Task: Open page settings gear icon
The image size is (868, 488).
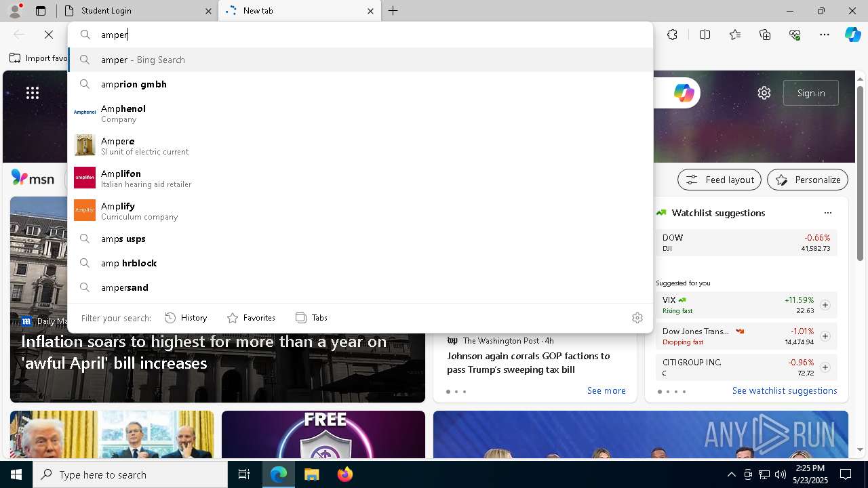Action: (764, 93)
